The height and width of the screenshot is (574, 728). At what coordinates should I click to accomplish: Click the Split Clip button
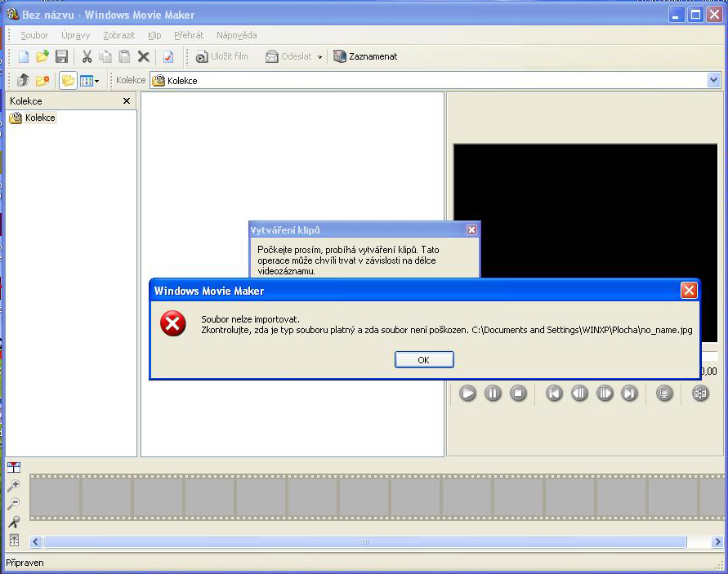[x=700, y=394]
